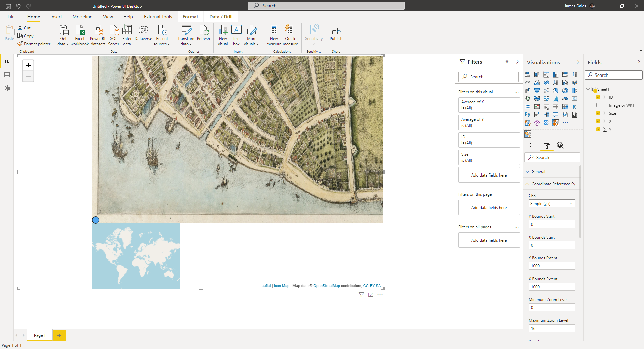Expand the General format section
Viewport: 644px width, 349px height.
click(x=552, y=171)
